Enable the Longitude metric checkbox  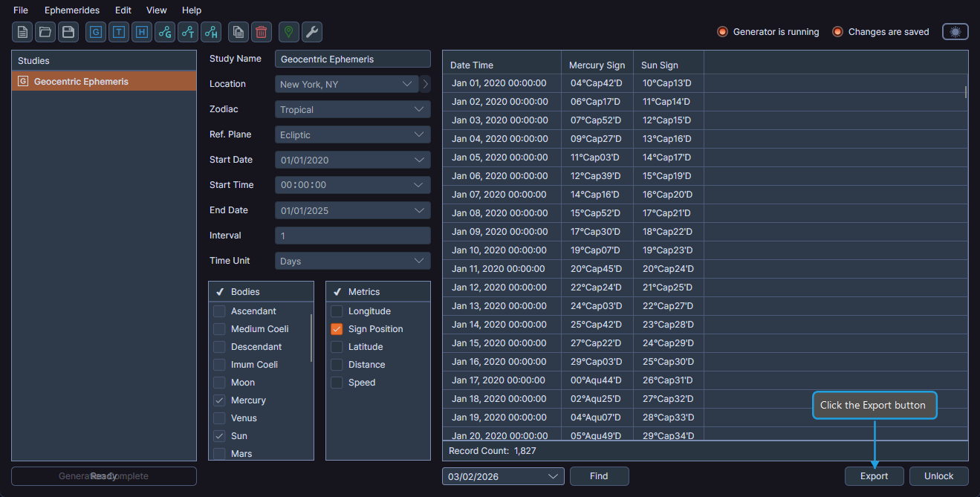(336, 311)
